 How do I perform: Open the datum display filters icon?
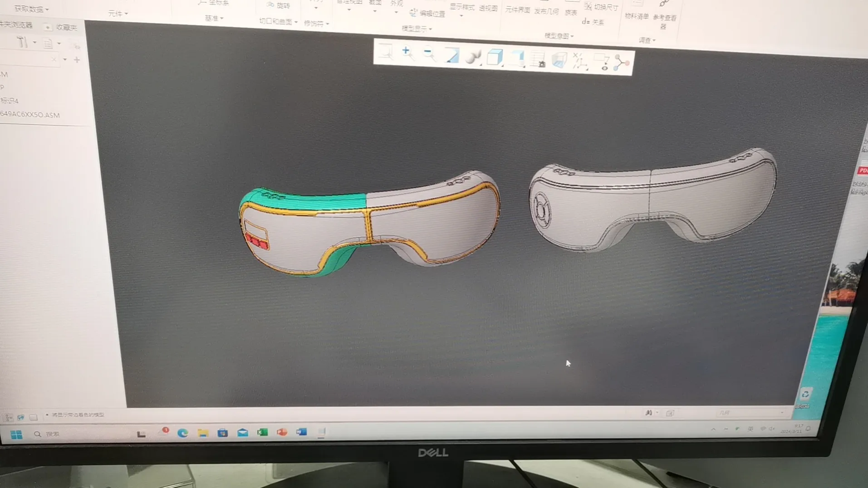click(x=580, y=61)
